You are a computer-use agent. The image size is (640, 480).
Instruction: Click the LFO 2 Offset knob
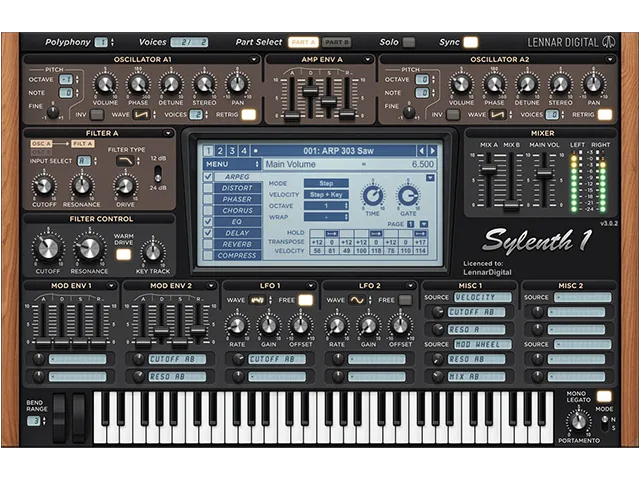point(400,326)
